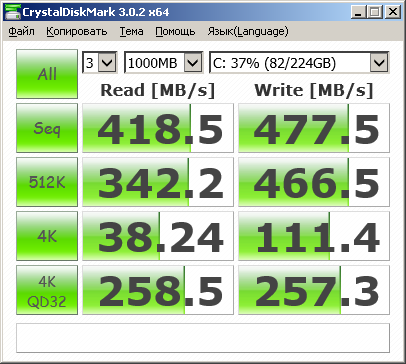Click the 4K read result 38.24
The width and height of the screenshot is (406, 364).
158,236
